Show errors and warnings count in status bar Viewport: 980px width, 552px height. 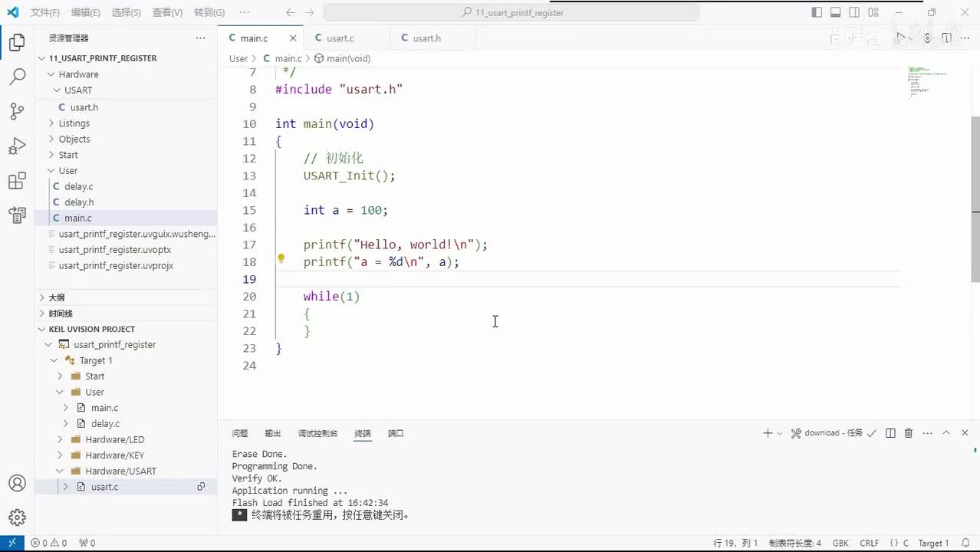[48, 543]
